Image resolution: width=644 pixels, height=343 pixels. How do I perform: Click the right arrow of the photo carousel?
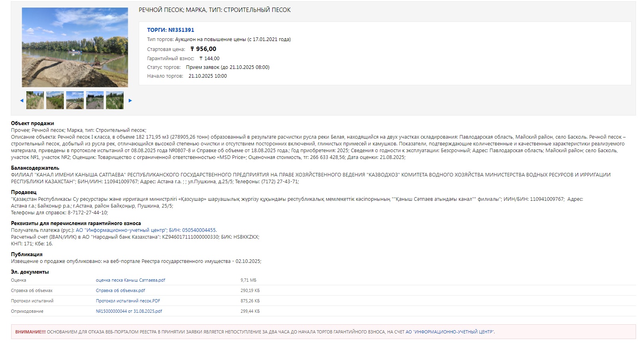pos(130,100)
